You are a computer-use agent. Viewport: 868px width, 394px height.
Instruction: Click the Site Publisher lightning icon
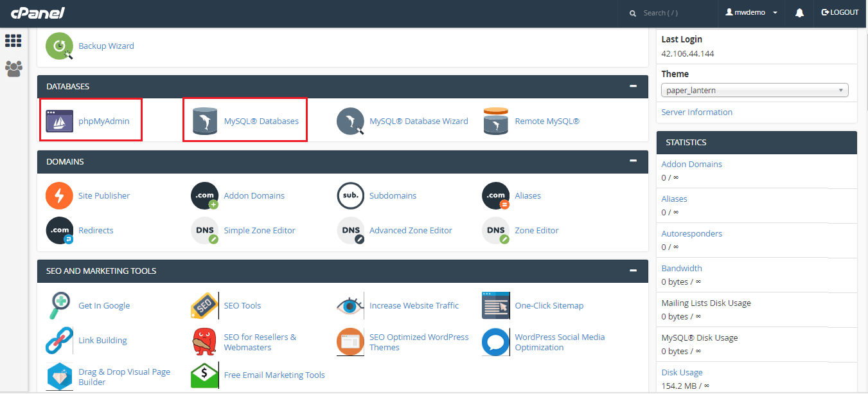tap(59, 195)
